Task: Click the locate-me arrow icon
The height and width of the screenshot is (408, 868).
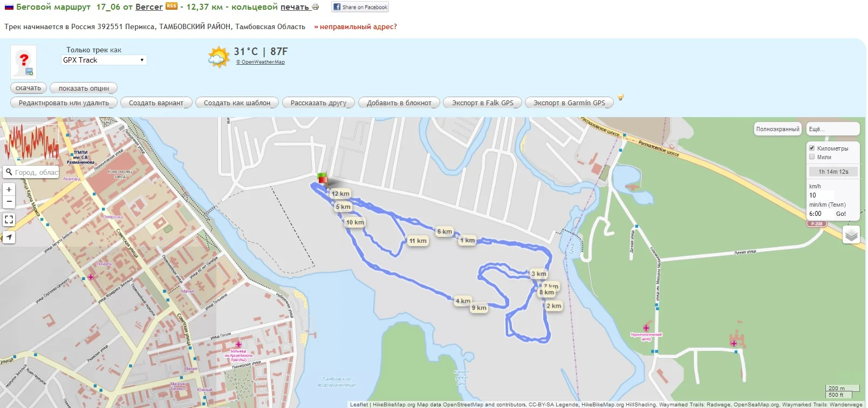Action: coord(9,237)
